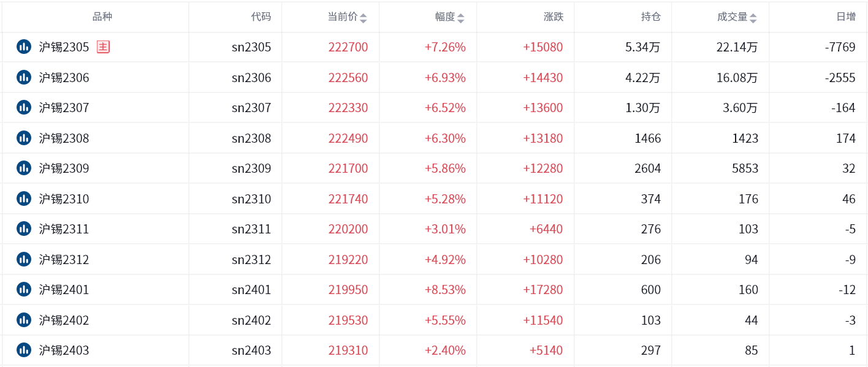Click the 品种 column header
Screen dimensions: 868x367
click(x=102, y=17)
